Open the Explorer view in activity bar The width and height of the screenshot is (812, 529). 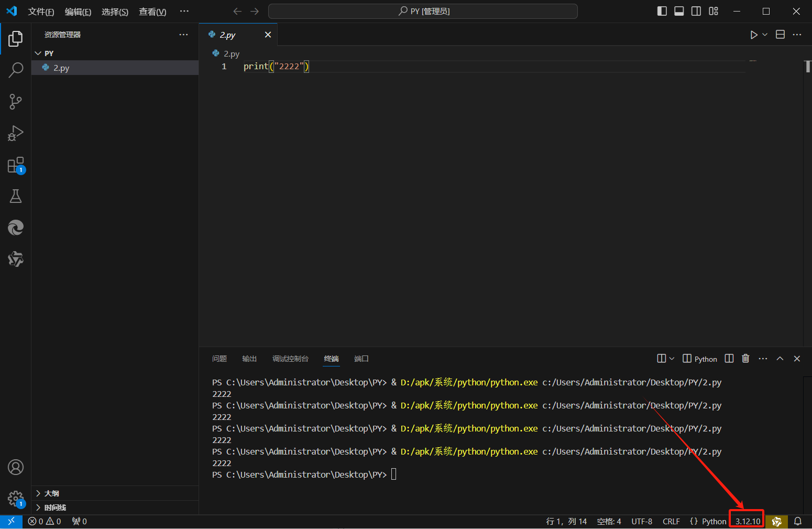click(16, 39)
